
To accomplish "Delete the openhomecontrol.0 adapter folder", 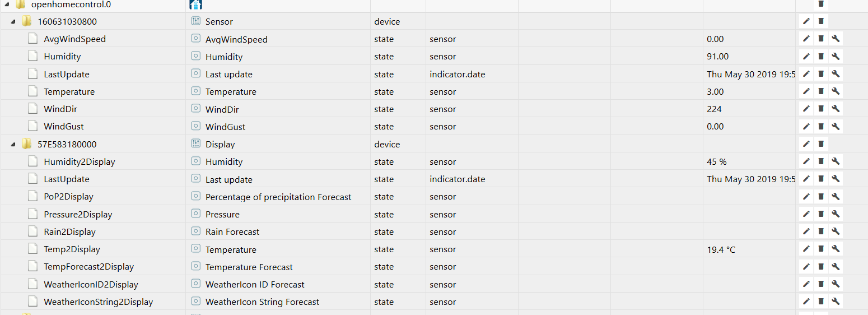I will click(x=821, y=4).
